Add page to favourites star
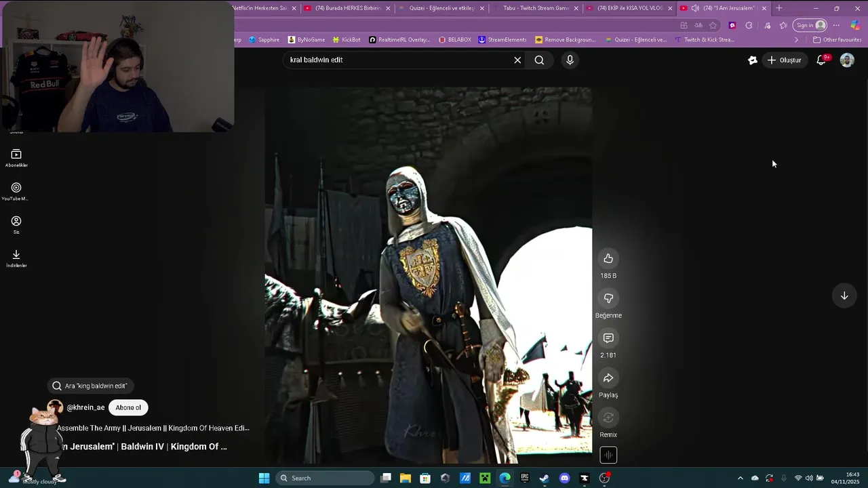 coord(713,25)
